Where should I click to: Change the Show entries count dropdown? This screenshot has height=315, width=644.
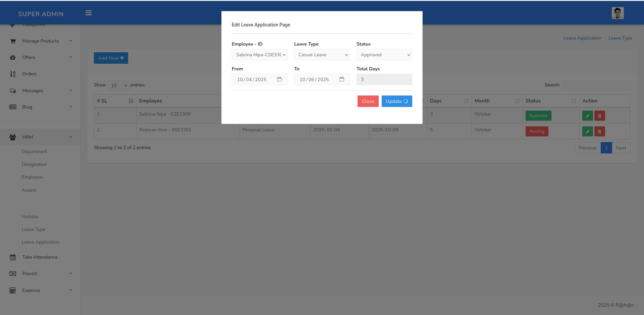[x=118, y=85]
